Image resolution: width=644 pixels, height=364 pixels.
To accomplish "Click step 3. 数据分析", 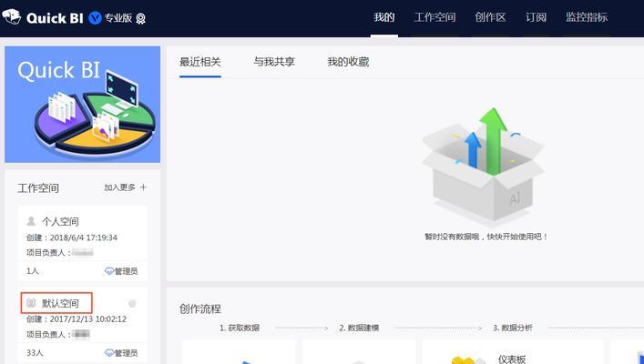I will click(x=513, y=328).
